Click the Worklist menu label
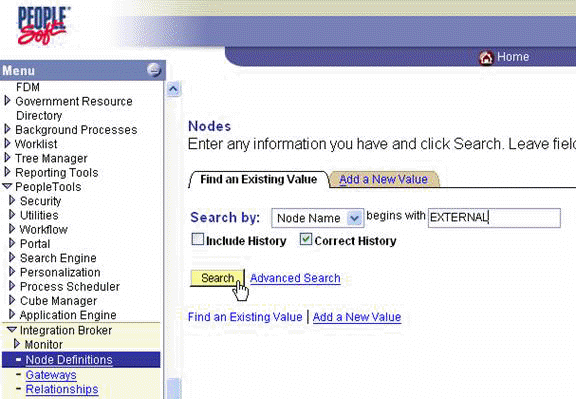The image size is (576, 399). coord(36,144)
